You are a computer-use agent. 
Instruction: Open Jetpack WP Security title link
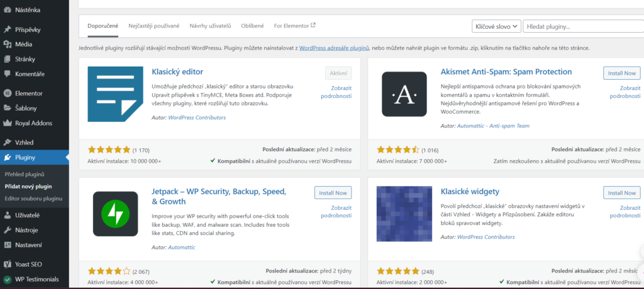(x=219, y=197)
